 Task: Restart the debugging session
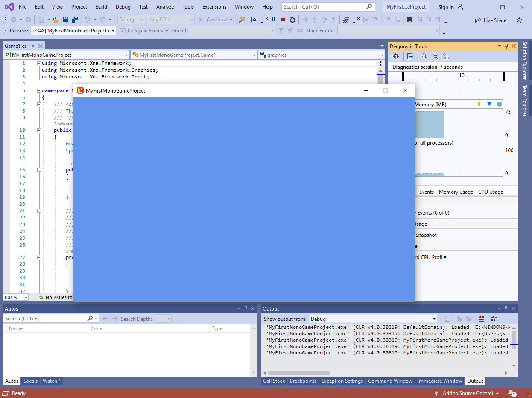[x=292, y=20]
